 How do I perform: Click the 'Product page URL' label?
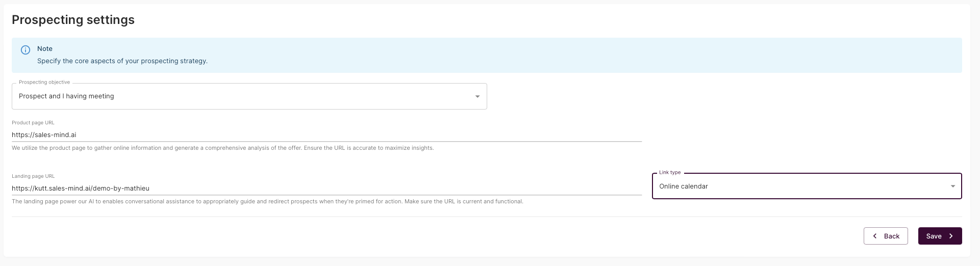coord(33,123)
